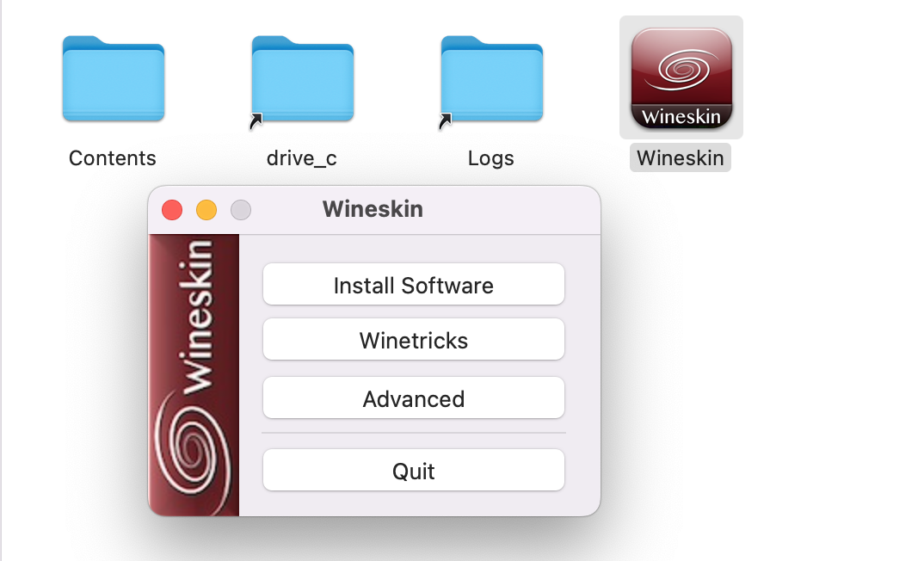The height and width of the screenshot is (561, 924).
Task: Open the Advanced settings
Action: point(413,398)
